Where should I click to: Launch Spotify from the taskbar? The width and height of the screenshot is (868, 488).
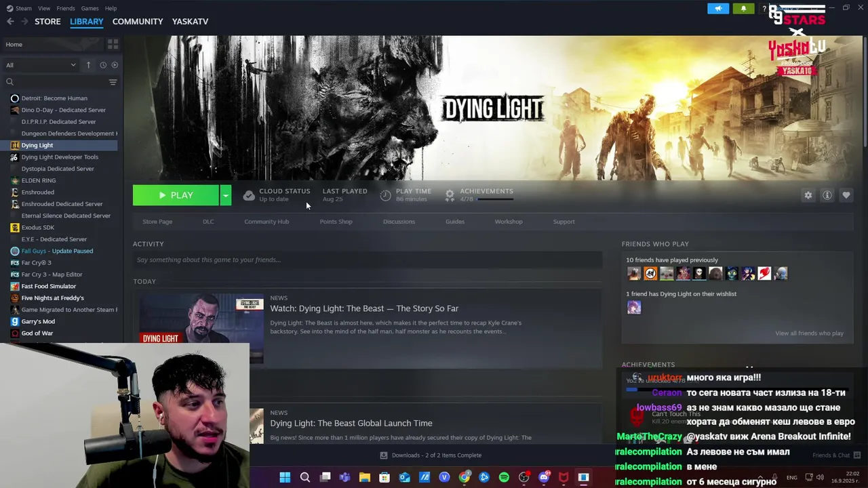point(504,477)
